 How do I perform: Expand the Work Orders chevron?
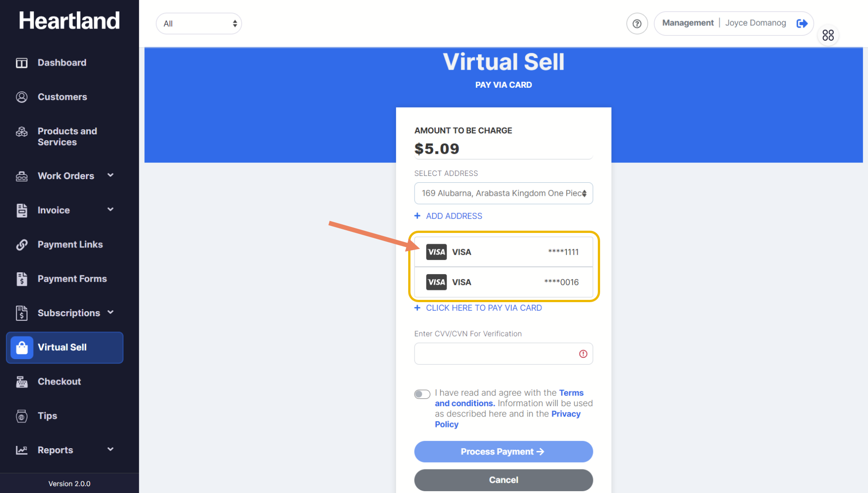click(110, 175)
